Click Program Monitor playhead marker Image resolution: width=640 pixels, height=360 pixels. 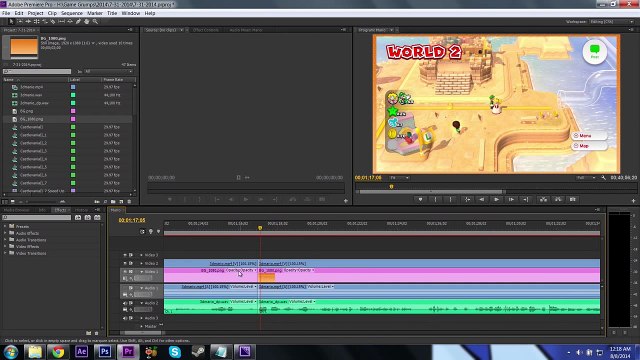(x=391, y=186)
